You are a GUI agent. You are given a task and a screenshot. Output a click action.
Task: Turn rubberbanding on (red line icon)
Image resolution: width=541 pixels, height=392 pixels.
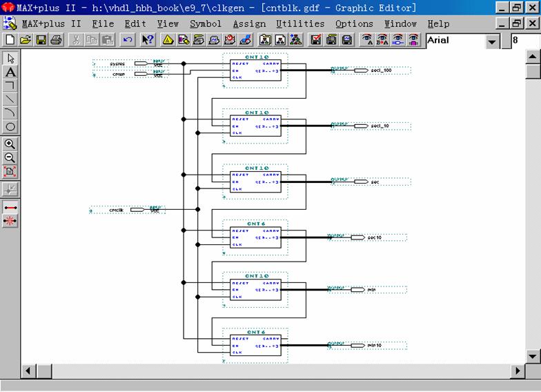10,207
